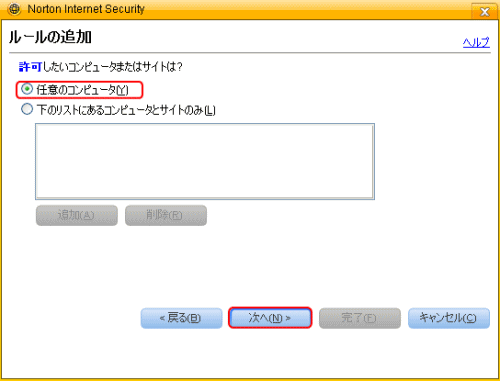
Task: Click the 許可したいコンピュータまたはサイトは? question text
Action: click(x=101, y=67)
